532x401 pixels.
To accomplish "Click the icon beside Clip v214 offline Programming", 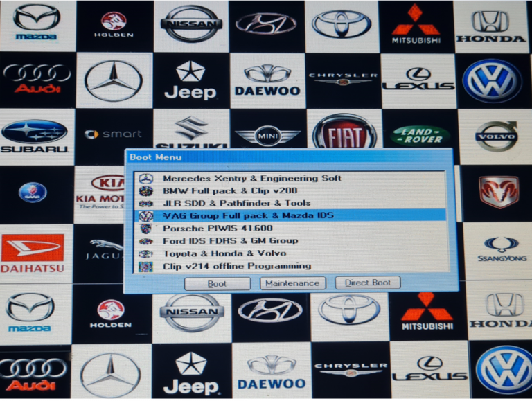I will [146, 267].
